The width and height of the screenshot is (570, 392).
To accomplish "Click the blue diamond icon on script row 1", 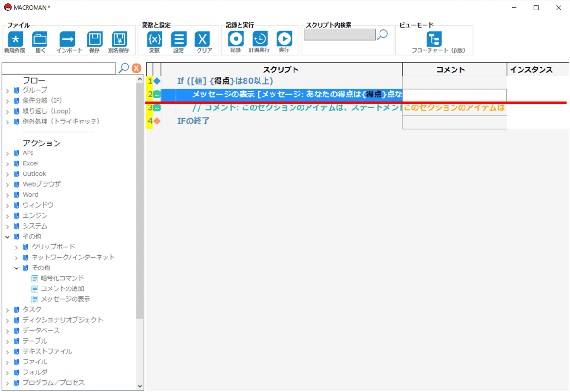I will pos(157,81).
